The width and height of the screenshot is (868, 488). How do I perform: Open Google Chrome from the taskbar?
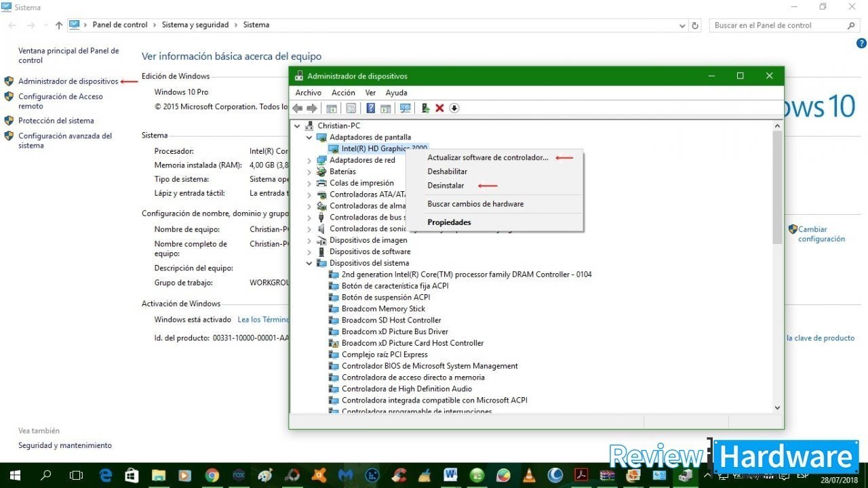(x=212, y=475)
